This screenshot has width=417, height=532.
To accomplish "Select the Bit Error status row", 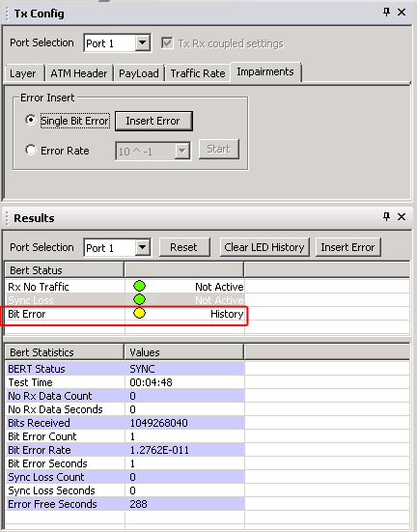I will click(x=125, y=314).
